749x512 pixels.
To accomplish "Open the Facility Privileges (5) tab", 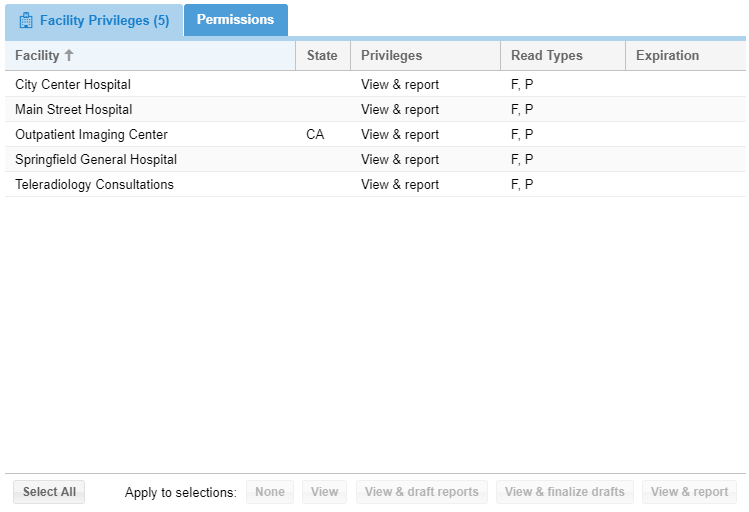I will 94,21.
